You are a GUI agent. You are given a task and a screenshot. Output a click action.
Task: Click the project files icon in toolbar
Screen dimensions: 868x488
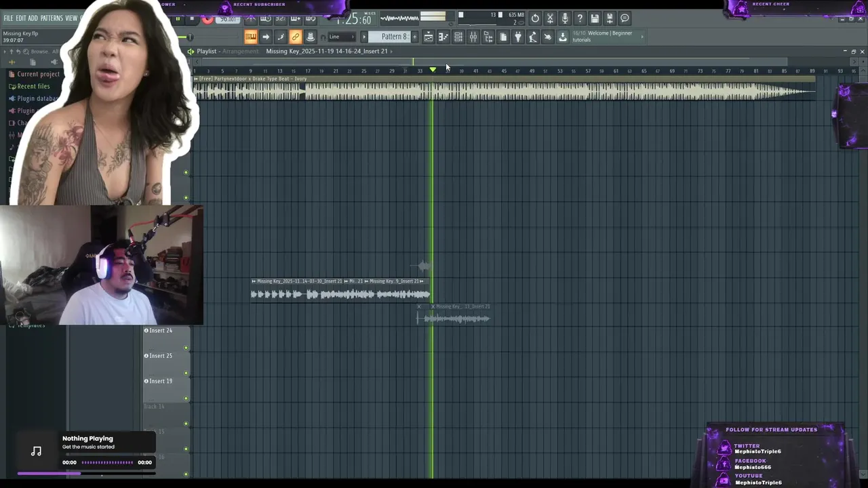(503, 37)
